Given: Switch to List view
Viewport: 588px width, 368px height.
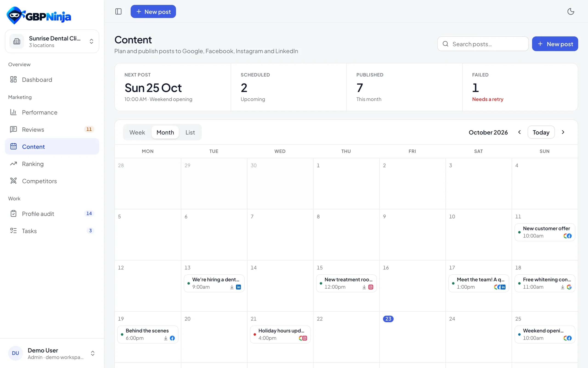Looking at the screenshot, I should 190,132.
